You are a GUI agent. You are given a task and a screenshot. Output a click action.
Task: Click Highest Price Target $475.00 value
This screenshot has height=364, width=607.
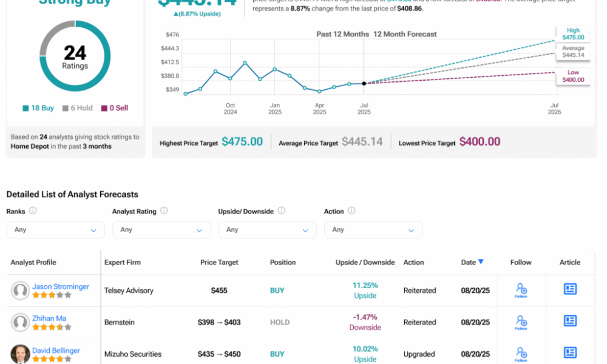coord(242,141)
